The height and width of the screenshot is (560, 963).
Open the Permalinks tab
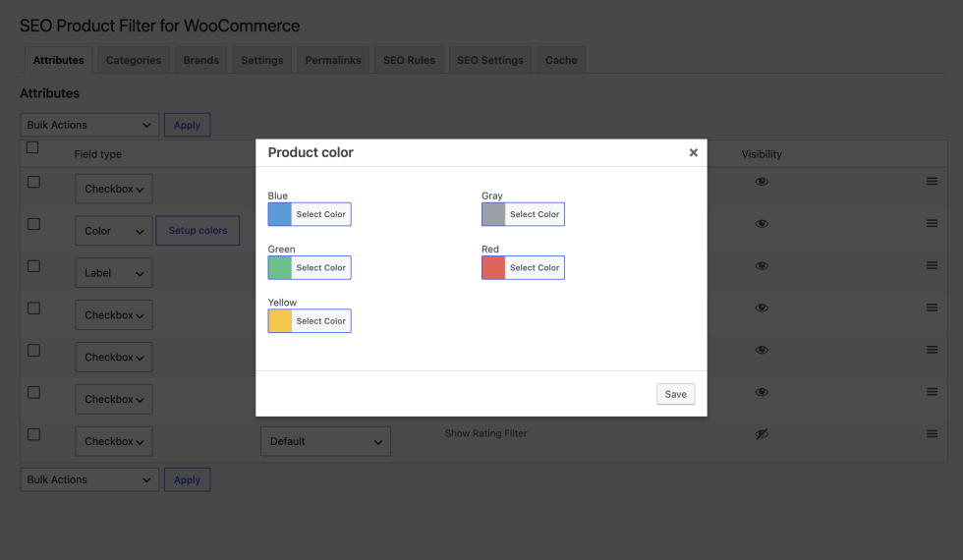point(333,60)
